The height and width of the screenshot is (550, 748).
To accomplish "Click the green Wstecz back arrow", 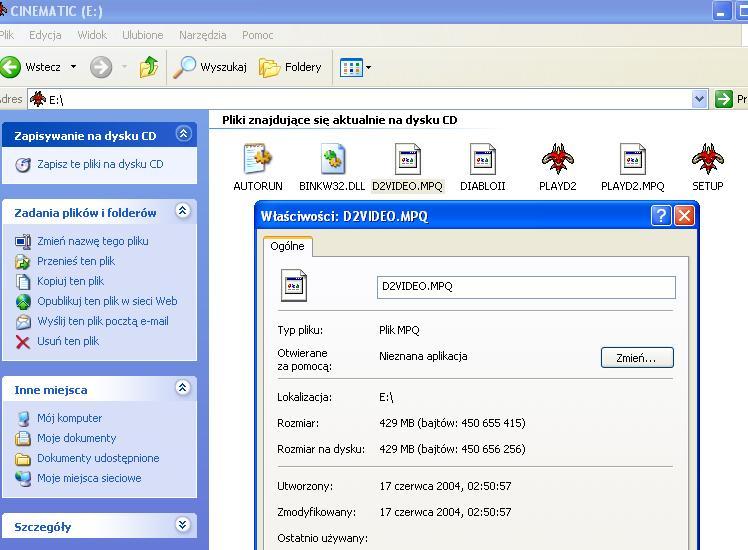I will [x=10, y=67].
